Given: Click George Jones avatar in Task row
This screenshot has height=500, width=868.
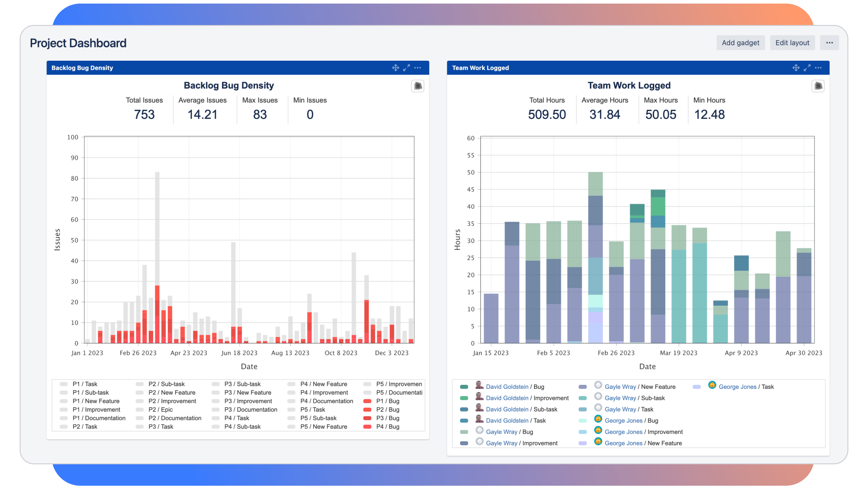Looking at the screenshot, I should 712,385.
